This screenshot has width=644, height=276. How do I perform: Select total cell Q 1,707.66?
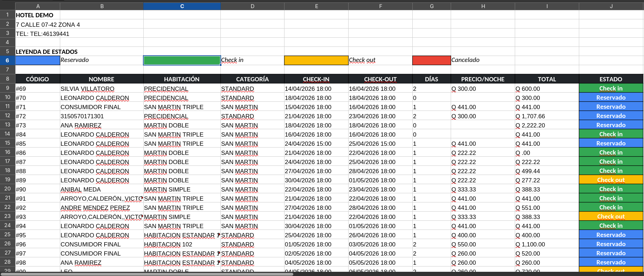[x=547, y=116]
